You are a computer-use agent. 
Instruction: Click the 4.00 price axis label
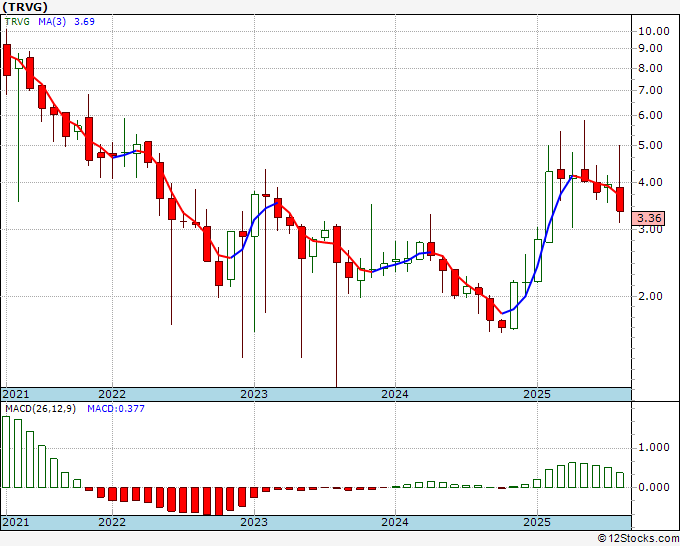[x=650, y=183]
